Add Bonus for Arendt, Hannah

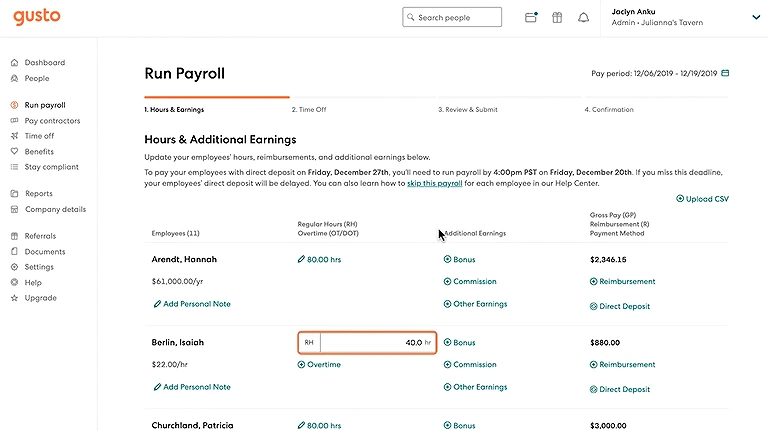click(459, 260)
